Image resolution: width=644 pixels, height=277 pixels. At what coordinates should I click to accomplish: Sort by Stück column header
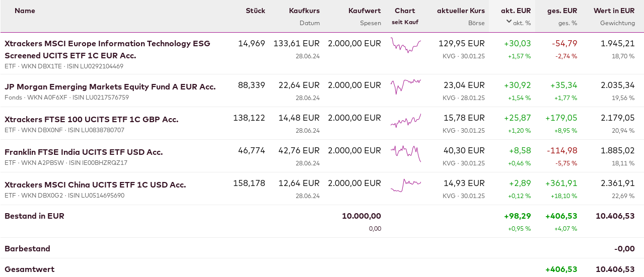tap(255, 11)
